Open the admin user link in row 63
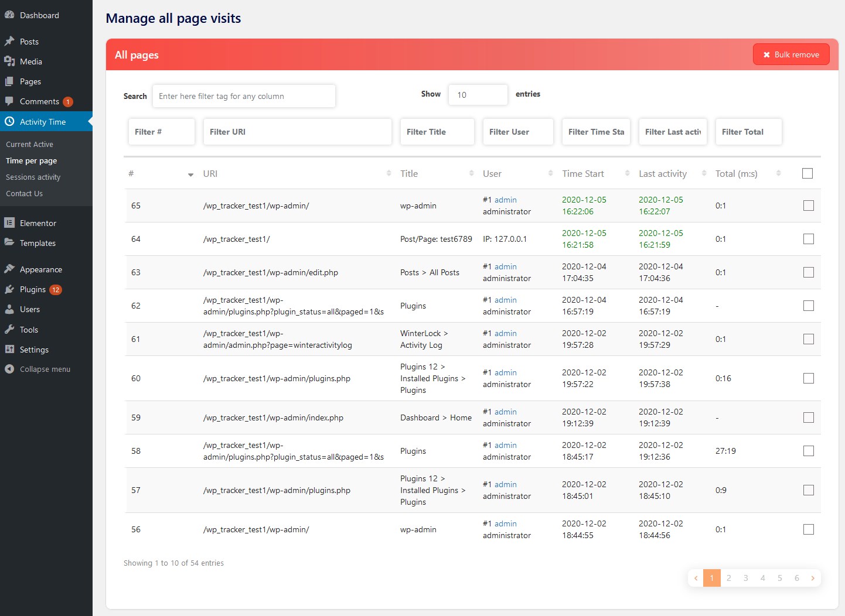 click(505, 266)
